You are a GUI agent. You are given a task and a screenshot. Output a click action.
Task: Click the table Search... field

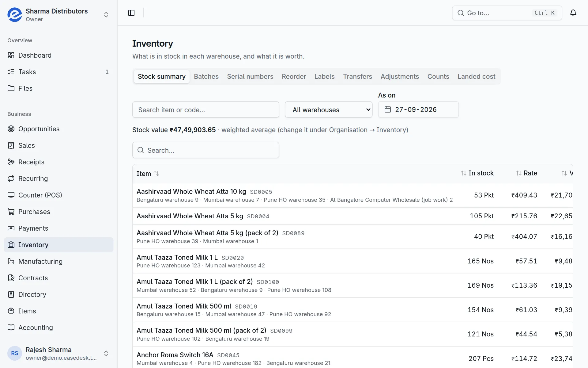[x=206, y=150]
